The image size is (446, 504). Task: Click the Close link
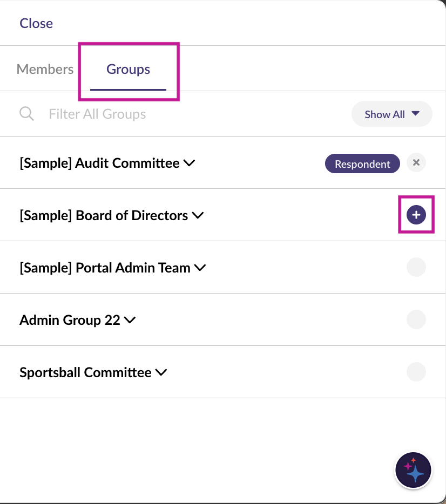pos(36,23)
